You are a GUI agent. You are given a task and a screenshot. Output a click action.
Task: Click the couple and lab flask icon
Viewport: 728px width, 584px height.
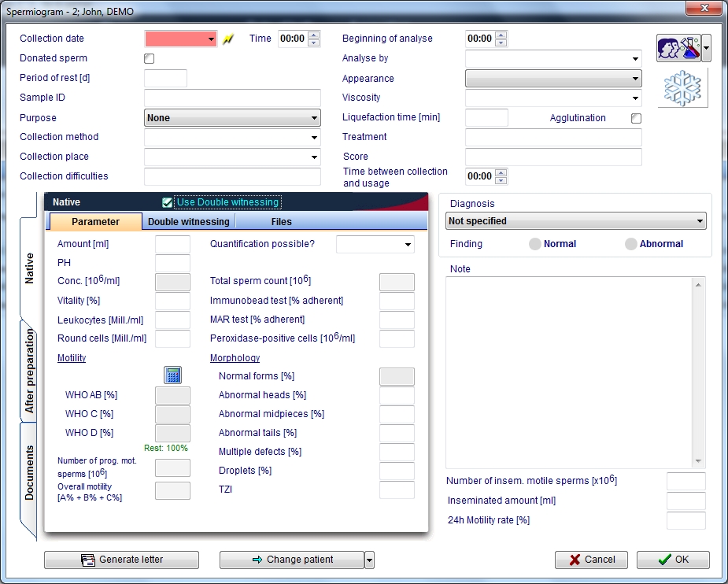click(678, 48)
